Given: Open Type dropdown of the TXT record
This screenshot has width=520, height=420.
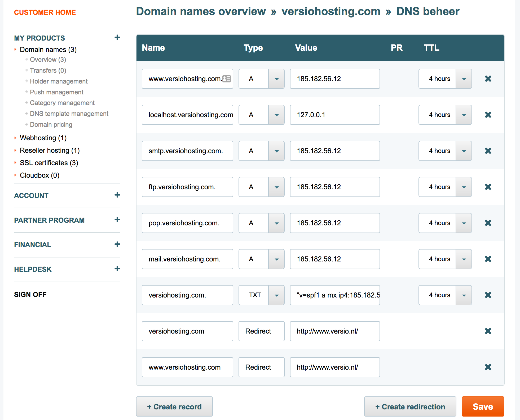Looking at the screenshot, I should click(276, 295).
